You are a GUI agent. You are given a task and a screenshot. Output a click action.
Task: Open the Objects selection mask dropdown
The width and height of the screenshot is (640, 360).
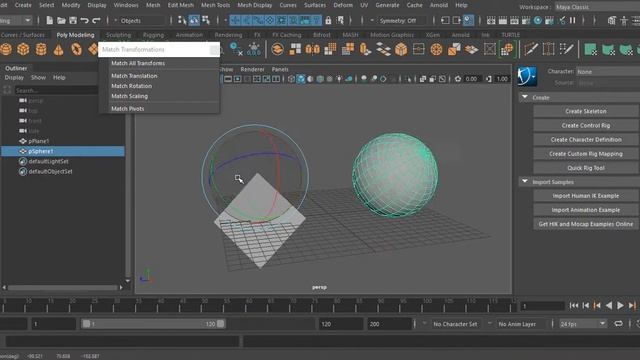[142, 20]
